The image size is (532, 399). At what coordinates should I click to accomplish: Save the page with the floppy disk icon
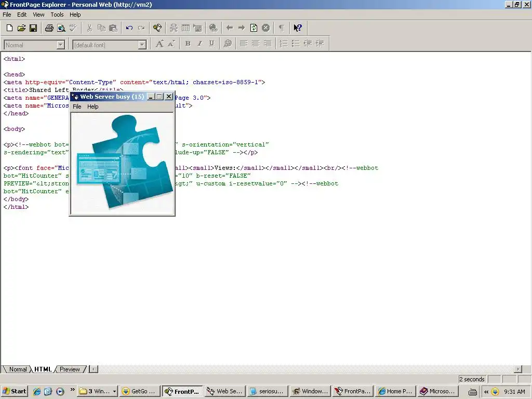click(x=33, y=28)
